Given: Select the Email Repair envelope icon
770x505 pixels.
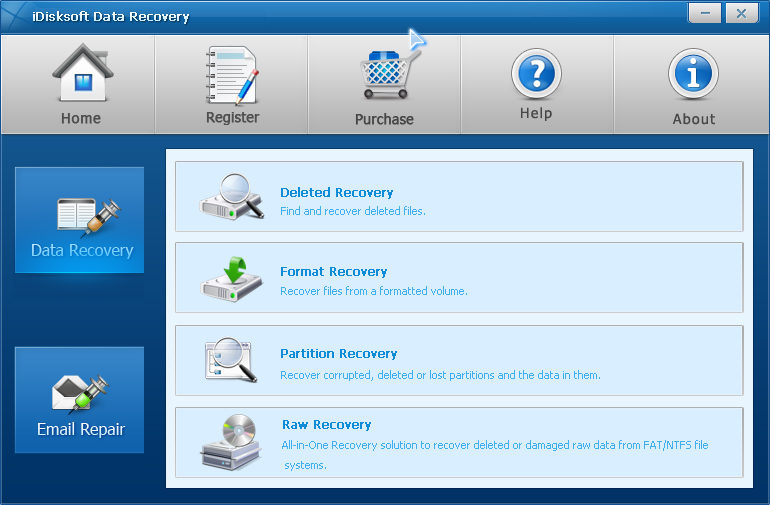Looking at the screenshot, I should pos(81,393).
